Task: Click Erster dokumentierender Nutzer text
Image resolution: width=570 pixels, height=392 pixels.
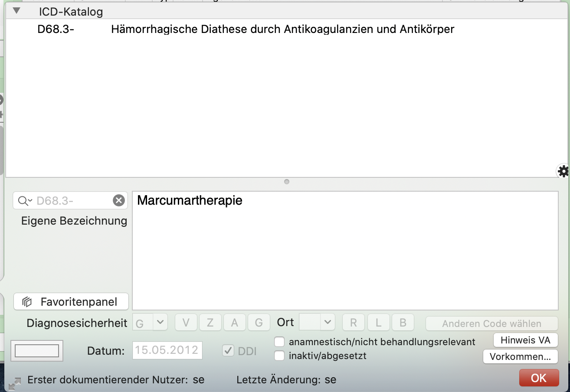Action: 116,380
